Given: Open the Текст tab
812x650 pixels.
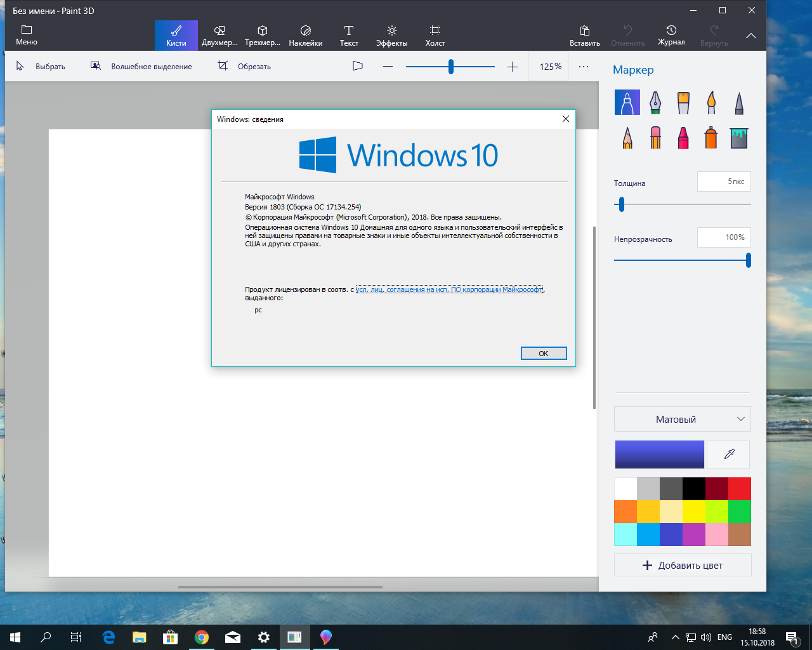Looking at the screenshot, I should 349,36.
